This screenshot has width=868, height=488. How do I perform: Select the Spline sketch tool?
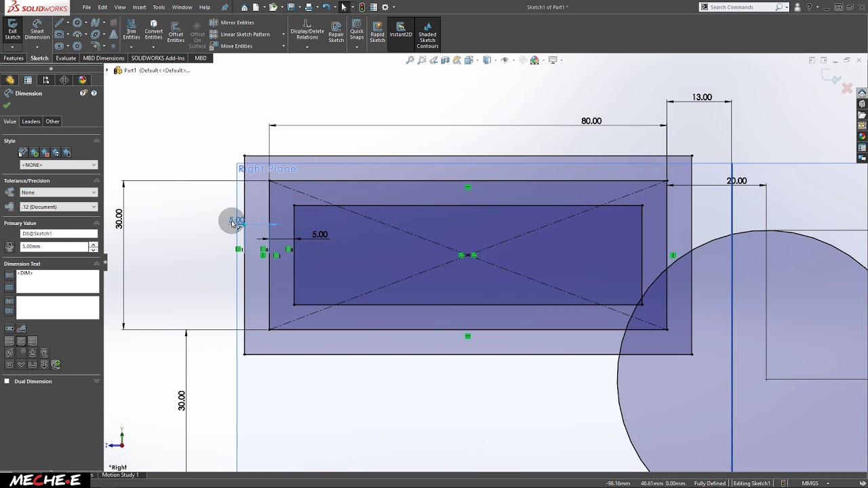coord(95,23)
